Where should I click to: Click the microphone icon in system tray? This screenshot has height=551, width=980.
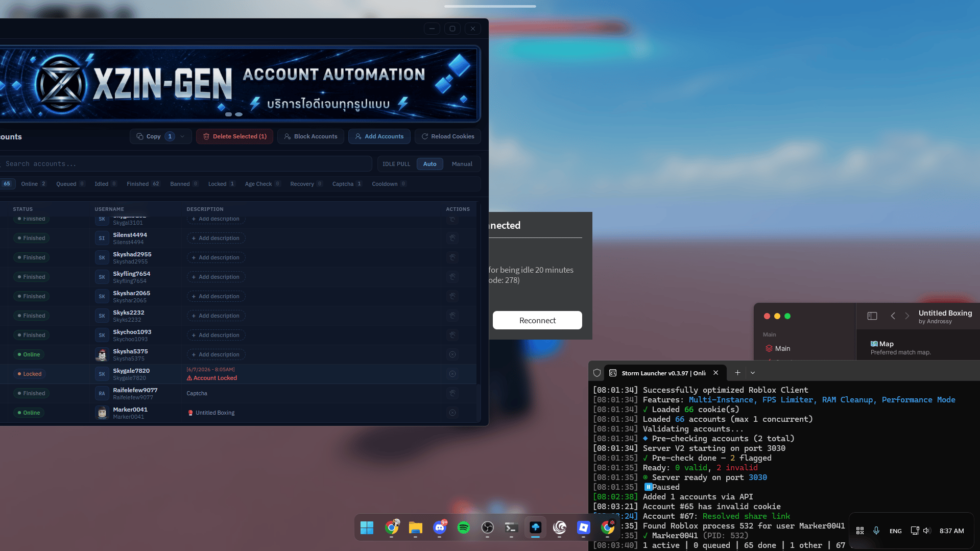pos(876,531)
